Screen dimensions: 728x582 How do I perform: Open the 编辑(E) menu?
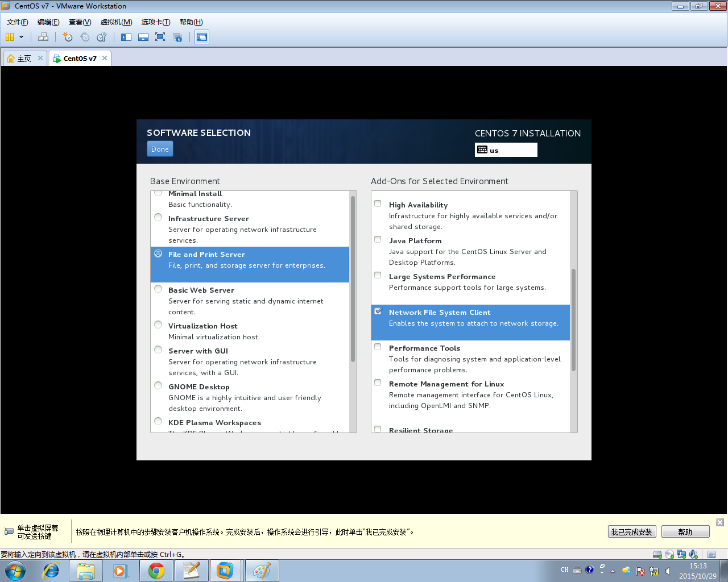(x=48, y=22)
